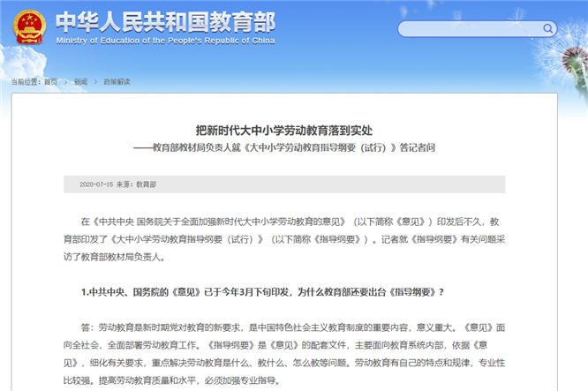
Task: Click the 中华人民共和国教育部 site title
Action: point(165,22)
